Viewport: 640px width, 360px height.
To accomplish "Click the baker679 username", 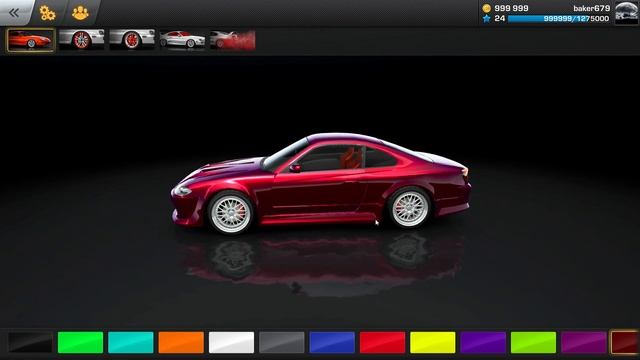I will (591, 8).
